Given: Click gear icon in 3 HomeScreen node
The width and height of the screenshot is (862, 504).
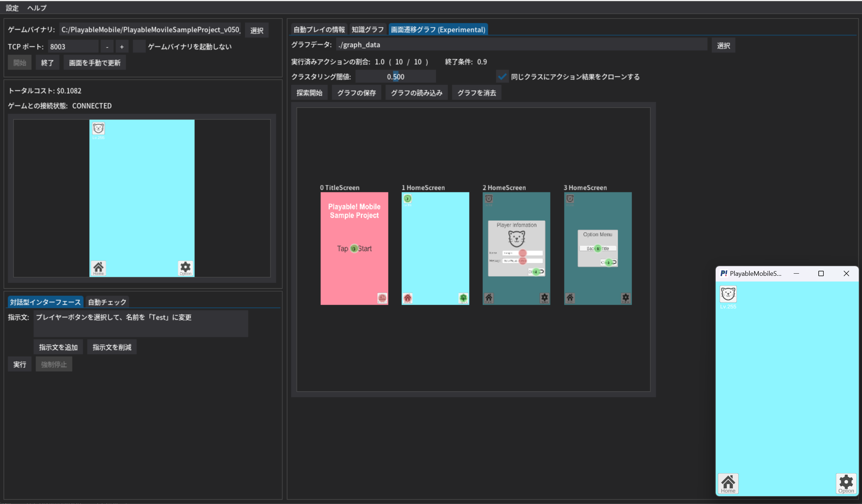Looking at the screenshot, I should [x=626, y=298].
